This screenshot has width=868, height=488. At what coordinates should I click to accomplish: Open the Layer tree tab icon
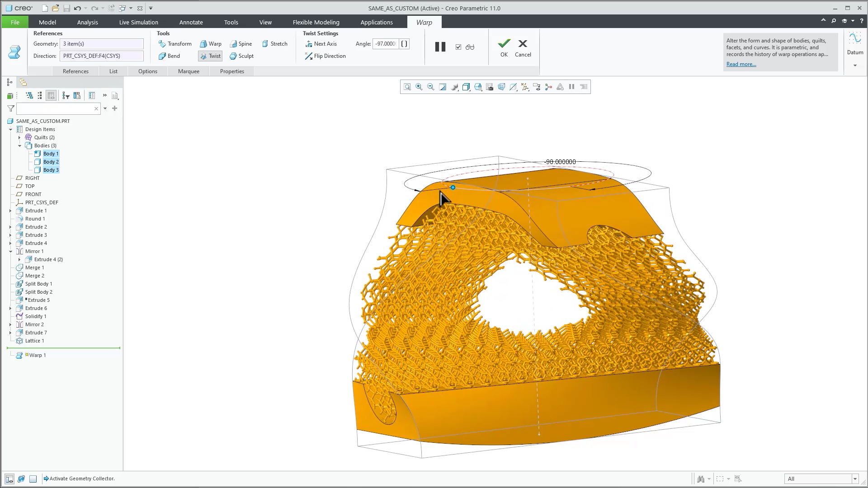pyautogui.click(x=23, y=82)
